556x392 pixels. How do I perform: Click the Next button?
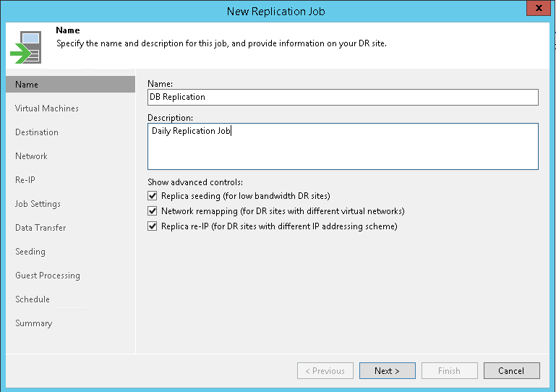[387, 371]
